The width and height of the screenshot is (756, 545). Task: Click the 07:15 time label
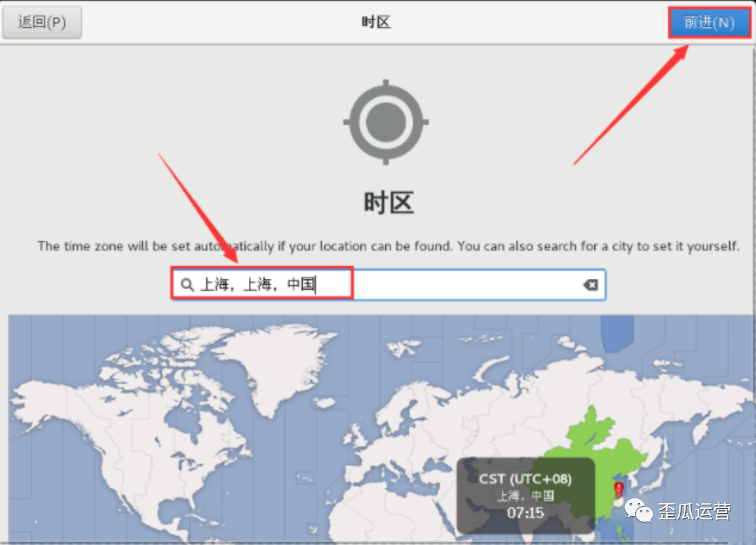coord(525,512)
